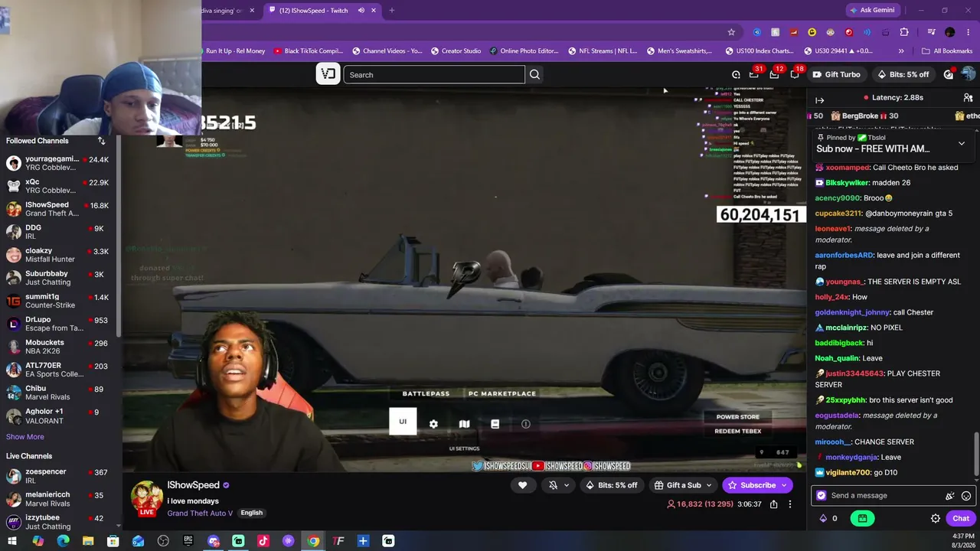Expand the pinned message chevron in chat

(962, 143)
